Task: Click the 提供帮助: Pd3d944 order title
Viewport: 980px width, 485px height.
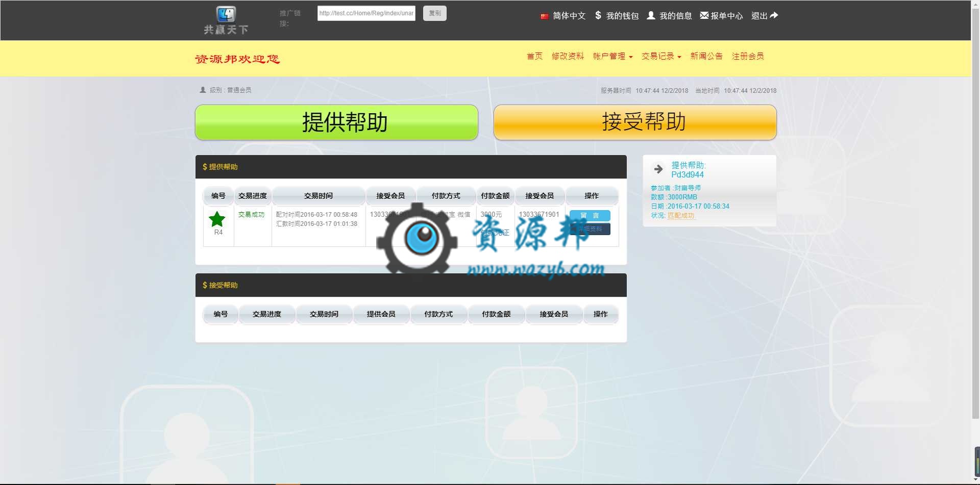Action: [689, 170]
